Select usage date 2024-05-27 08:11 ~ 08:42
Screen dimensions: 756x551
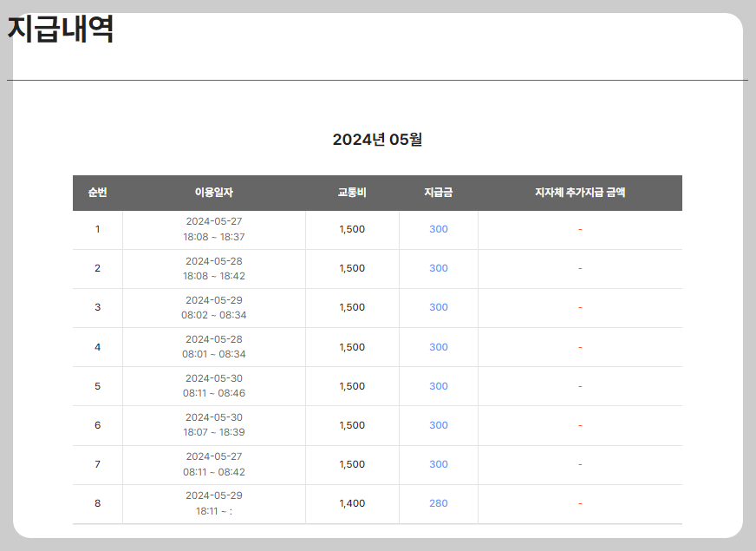pos(213,463)
